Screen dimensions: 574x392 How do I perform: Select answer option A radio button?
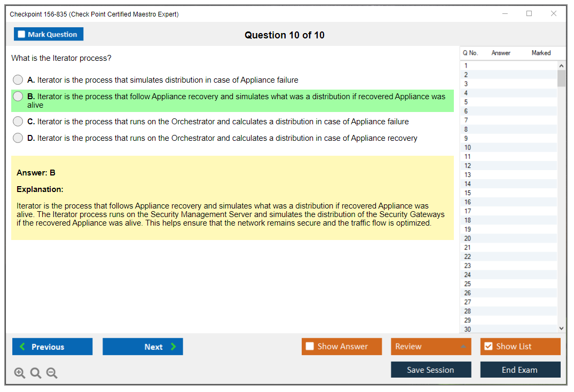tap(18, 80)
